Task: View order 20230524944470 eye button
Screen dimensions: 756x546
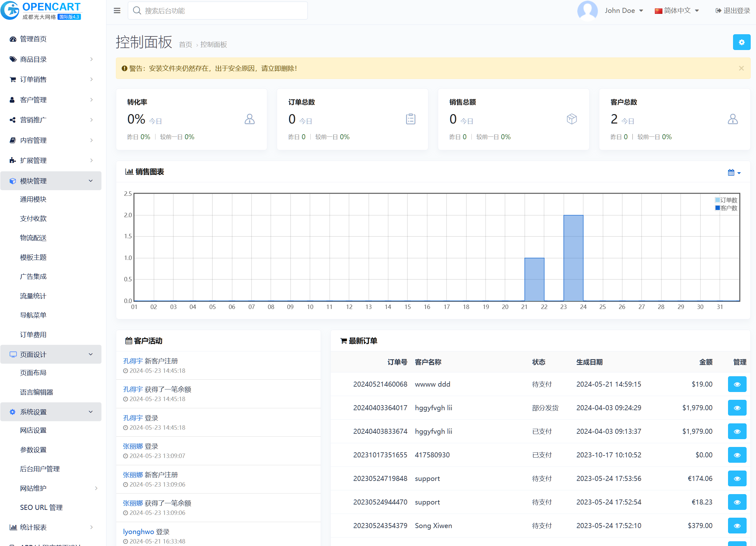Action: (x=737, y=502)
